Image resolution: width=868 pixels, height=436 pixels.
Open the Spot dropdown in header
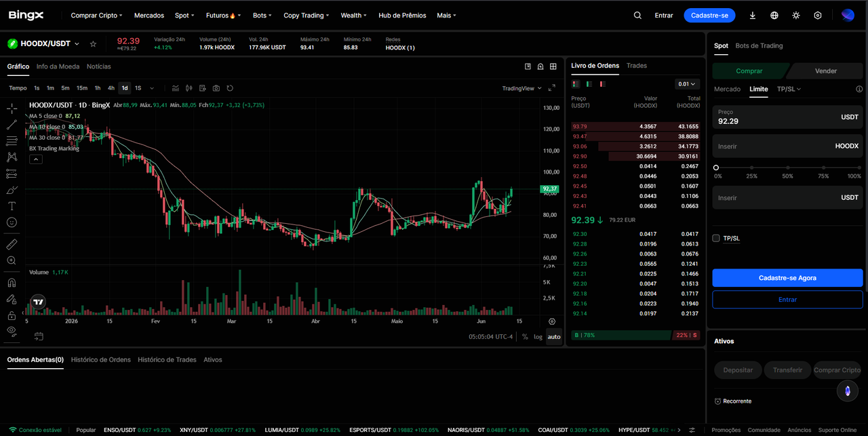tap(184, 15)
